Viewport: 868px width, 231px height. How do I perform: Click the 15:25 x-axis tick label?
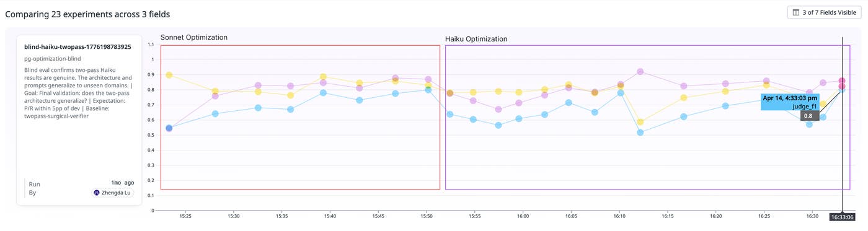[185, 216]
